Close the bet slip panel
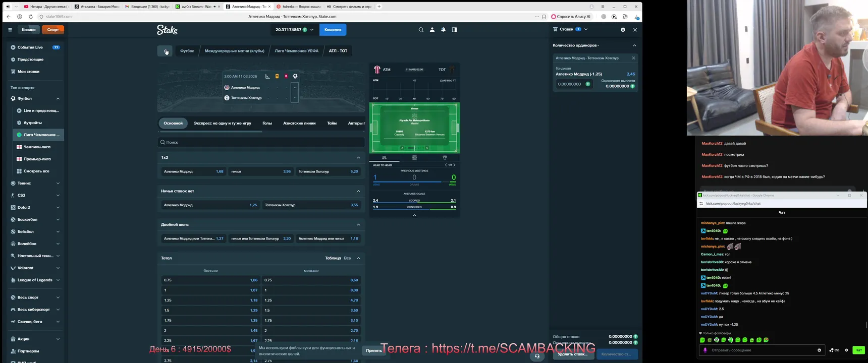This screenshot has width=868, height=363. (x=635, y=30)
